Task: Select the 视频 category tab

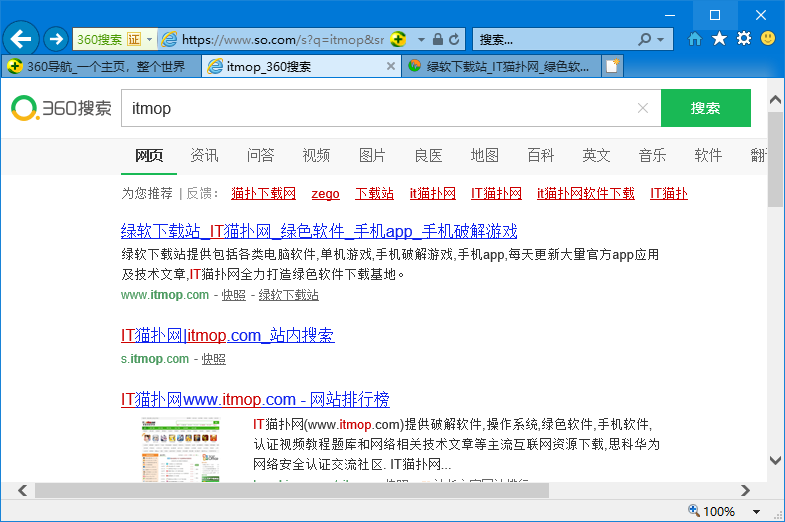Action: pyautogui.click(x=316, y=156)
